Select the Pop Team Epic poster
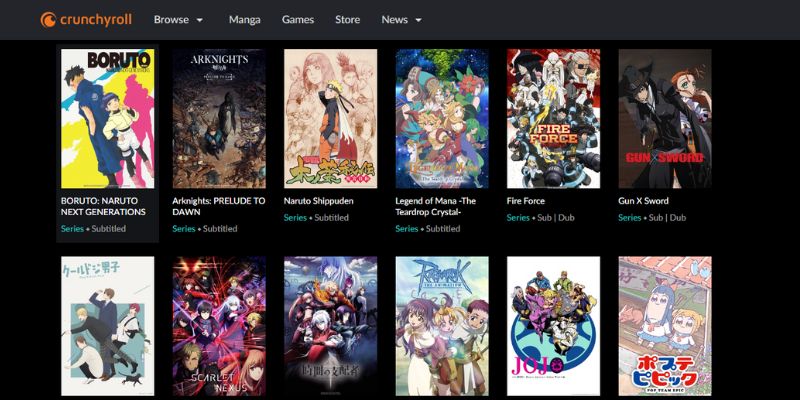Viewport: 800px width, 400px height. [665, 327]
